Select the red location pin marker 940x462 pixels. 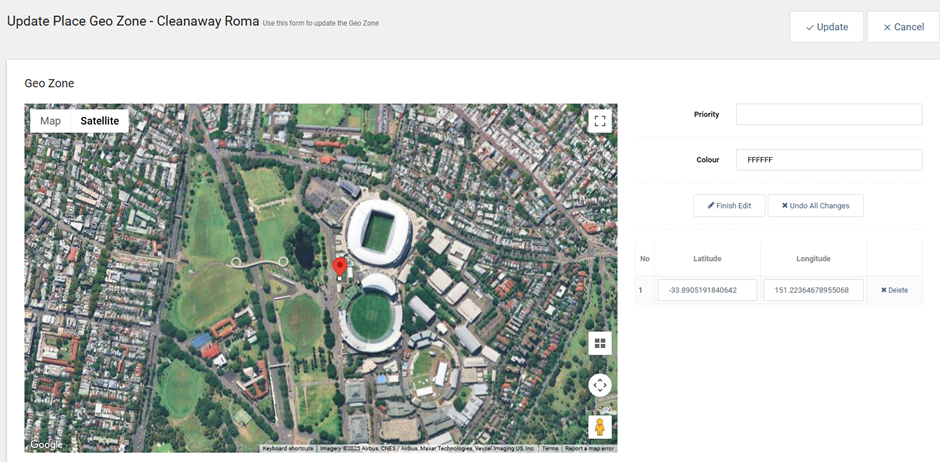point(340,268)
